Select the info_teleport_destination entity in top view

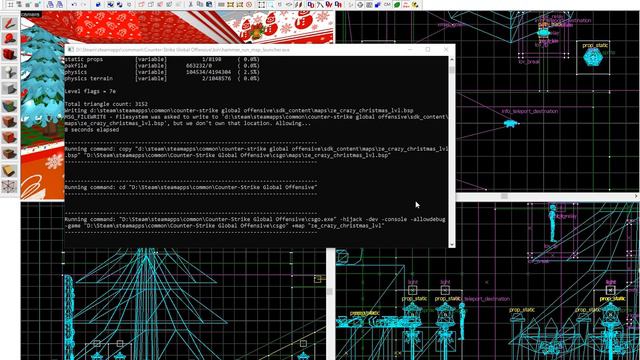tap(510, 123)
